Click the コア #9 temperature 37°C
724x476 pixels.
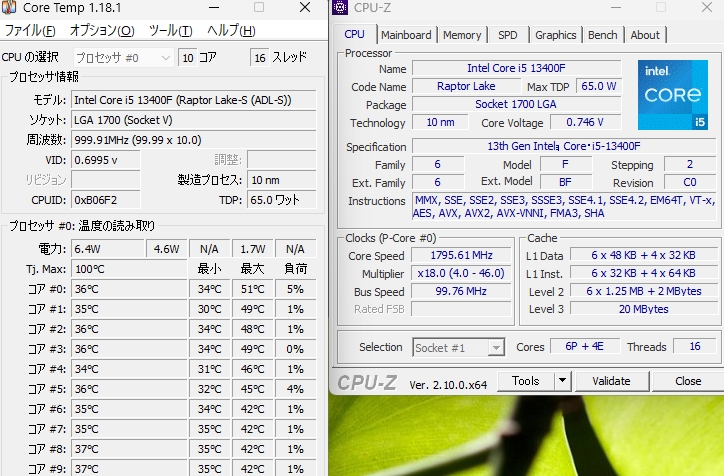(x=129, y=468)
